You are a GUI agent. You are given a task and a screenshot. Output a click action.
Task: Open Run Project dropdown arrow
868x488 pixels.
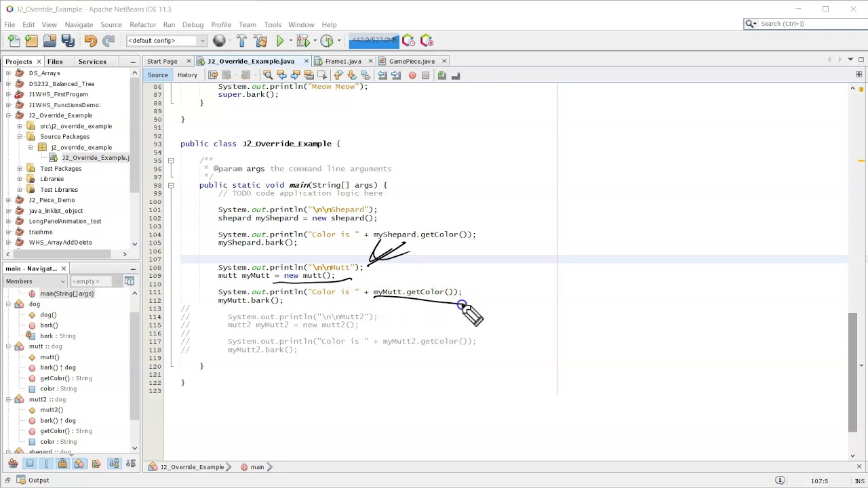coord(290,41)
